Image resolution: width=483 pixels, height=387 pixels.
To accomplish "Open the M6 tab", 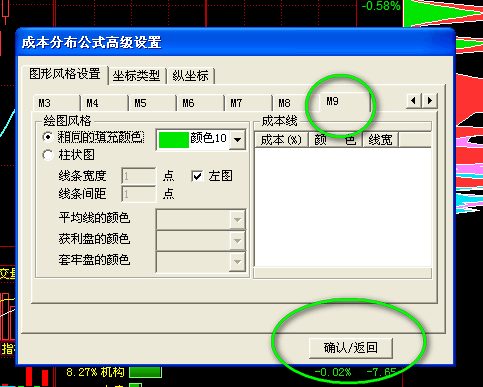I will 200,103.
